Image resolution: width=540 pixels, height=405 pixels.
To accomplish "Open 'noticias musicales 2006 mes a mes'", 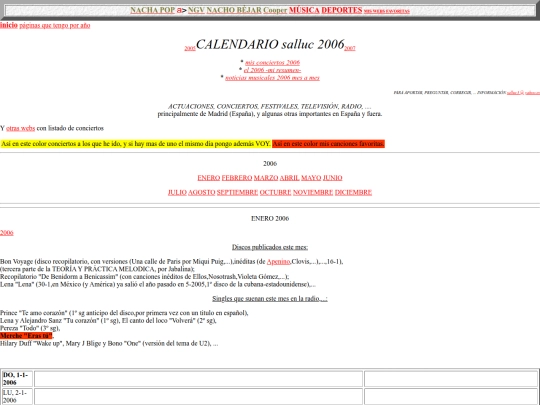I will (272, 78).
